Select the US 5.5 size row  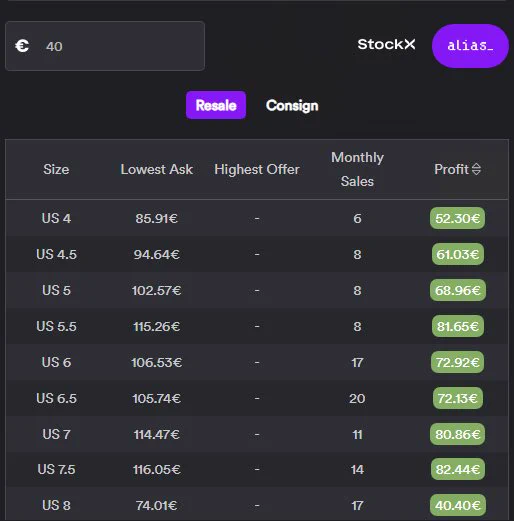(257, 326)
